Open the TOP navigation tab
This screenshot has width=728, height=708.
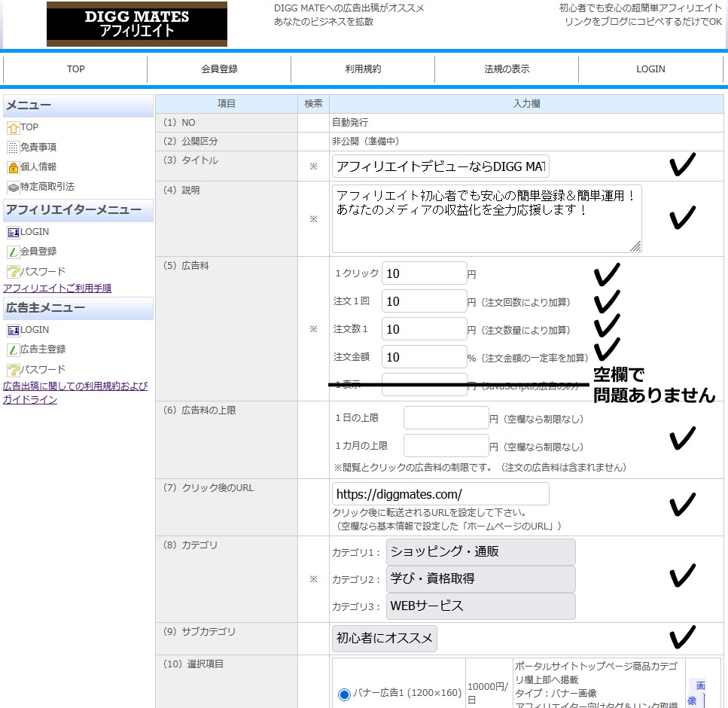(76, 69)
